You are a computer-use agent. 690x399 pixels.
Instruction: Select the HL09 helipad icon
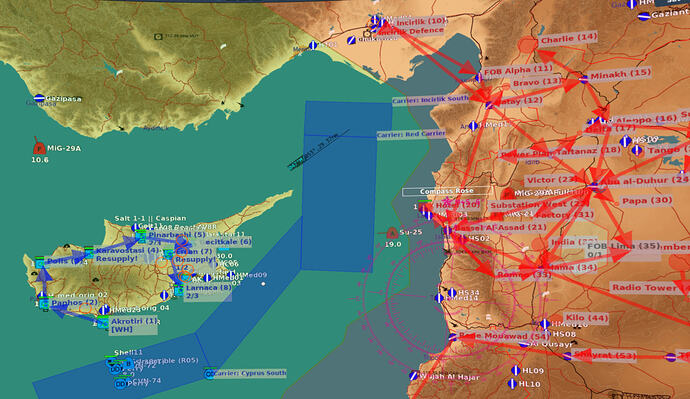(516, 370)
